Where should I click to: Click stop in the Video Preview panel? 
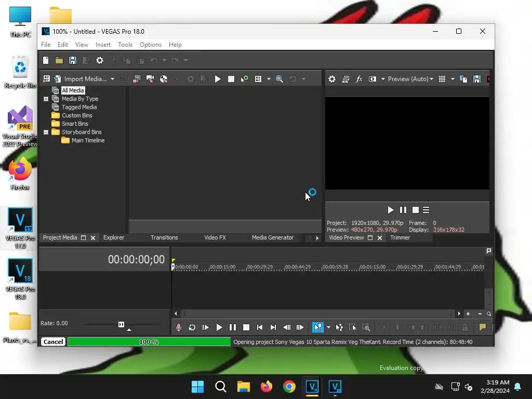tap(415, 210)
